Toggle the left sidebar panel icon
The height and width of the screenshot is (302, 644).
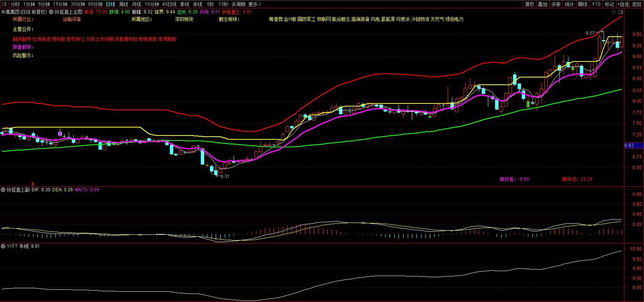(5, 4)
